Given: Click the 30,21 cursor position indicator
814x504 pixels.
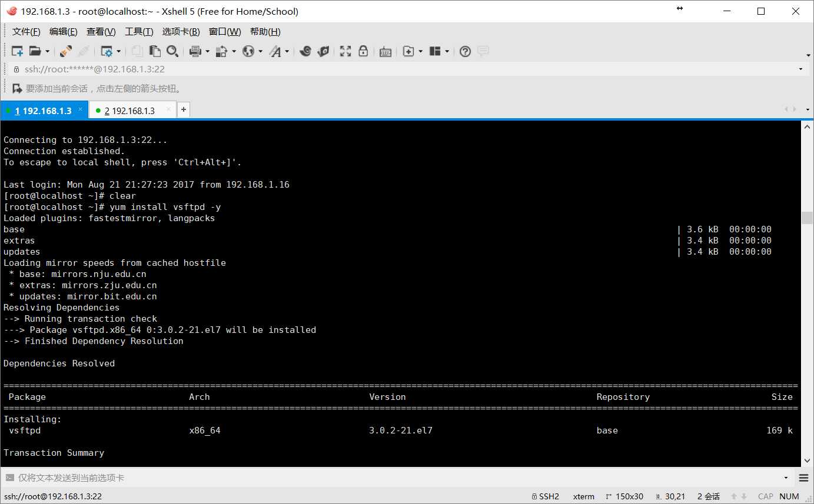Looking at the screenshot, I should tap(670, 496).
